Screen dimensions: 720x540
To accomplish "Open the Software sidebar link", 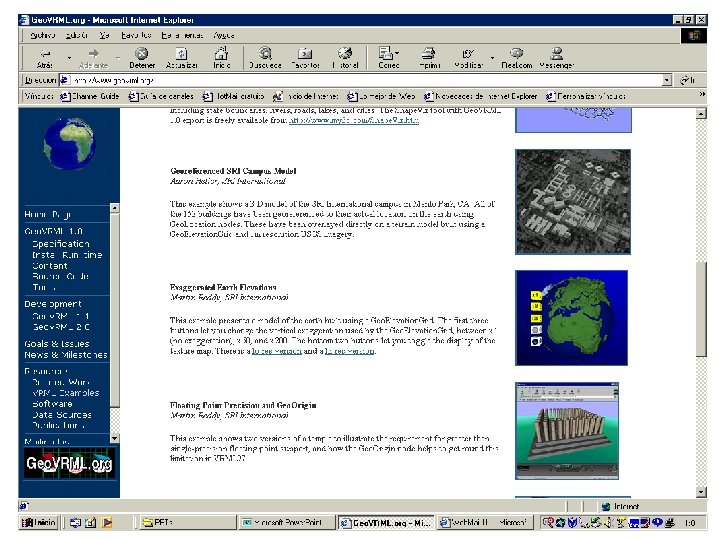I will (x=52, y=404).
